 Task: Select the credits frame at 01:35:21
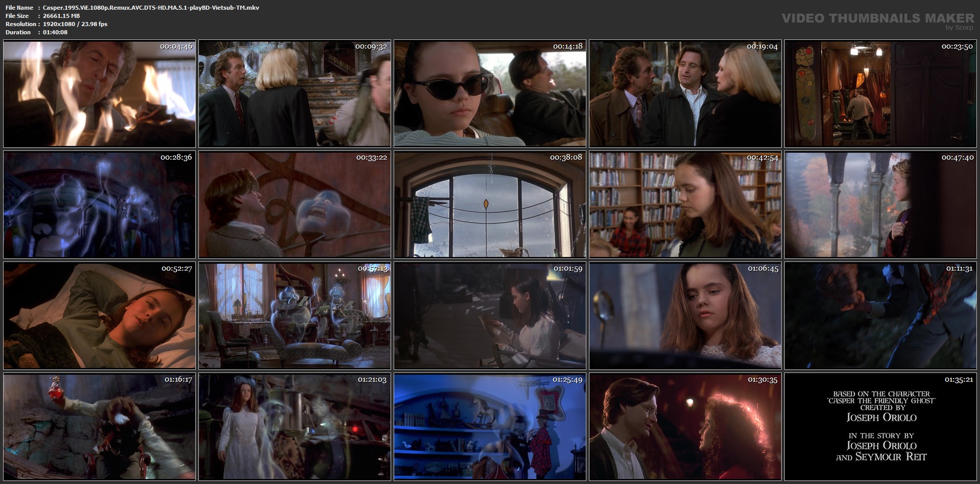pos(880,427)
